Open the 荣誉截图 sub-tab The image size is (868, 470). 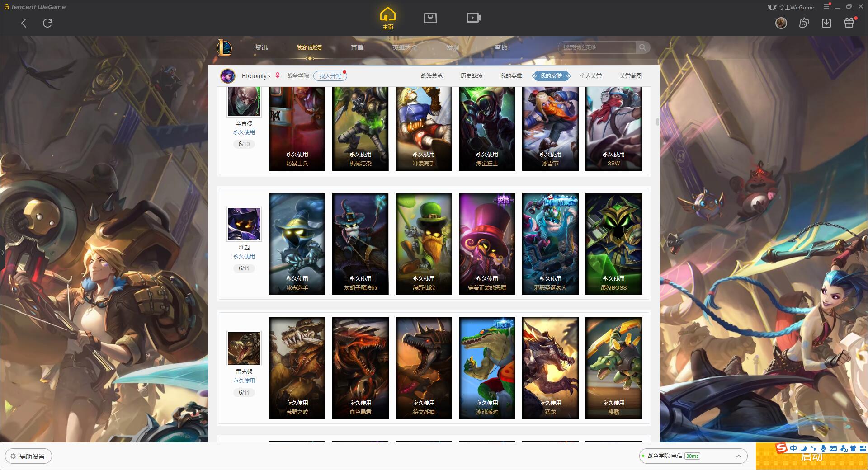631,76
